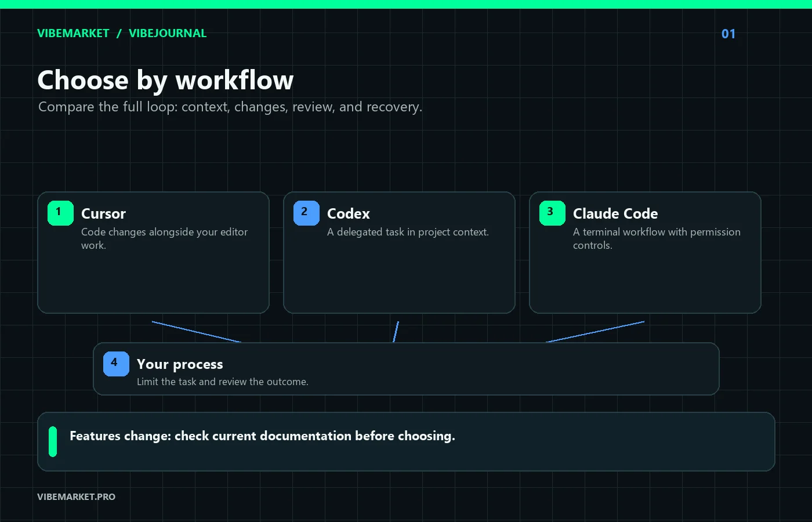Click "A delegated task in project context." text
Viewport: 812px width, 522px height.
(408, 232)
